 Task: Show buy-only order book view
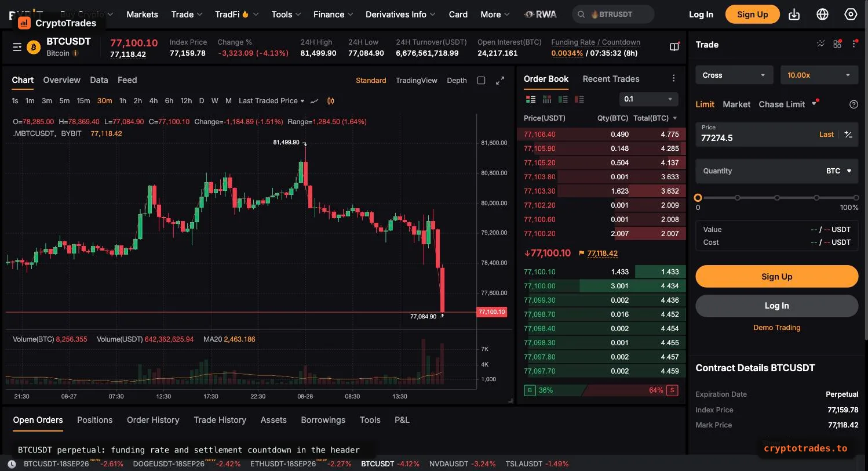pyautogui.click(x=563, y=99)
